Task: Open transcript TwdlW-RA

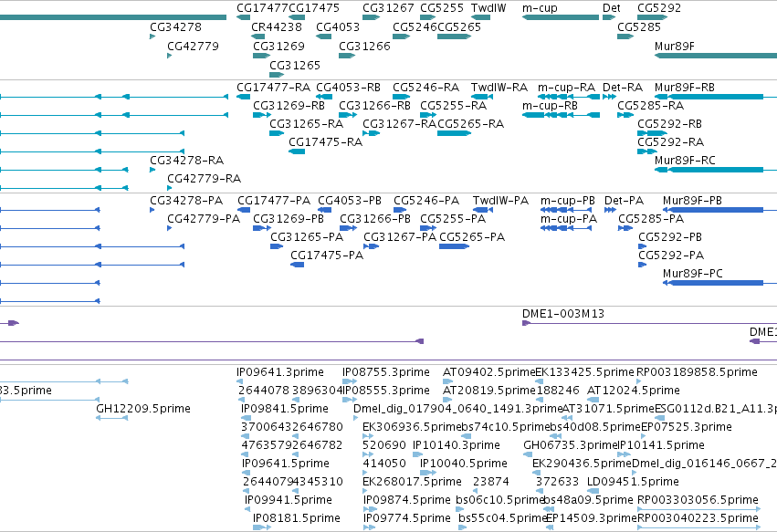Action: [481, 97]
